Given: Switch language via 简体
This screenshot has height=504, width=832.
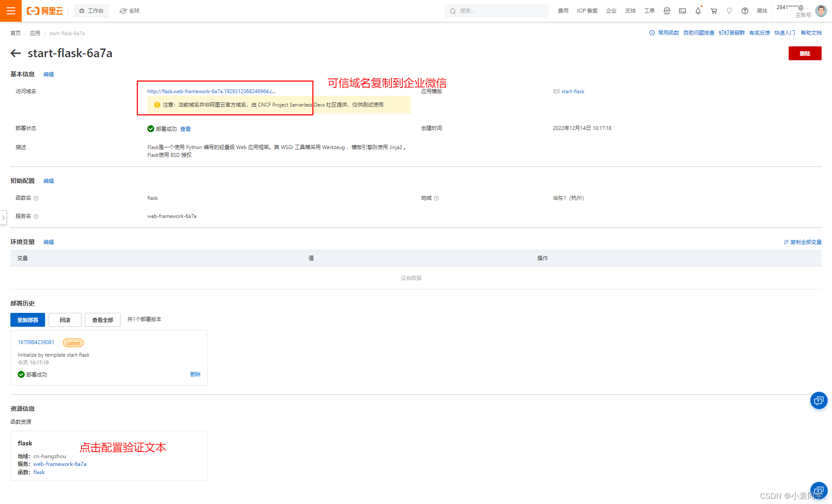Looking at the screenshot, I should coord(762,11).
